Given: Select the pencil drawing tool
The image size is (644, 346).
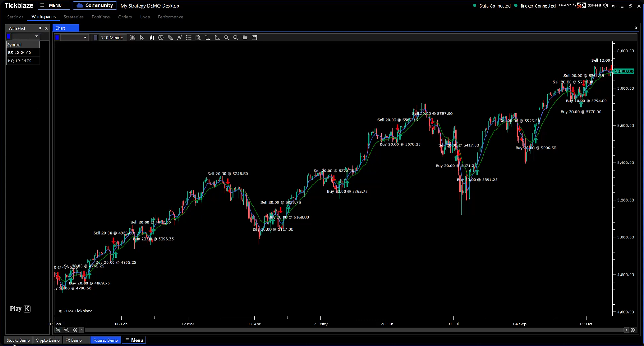Looking at the screenshot, I should point(170,38).
